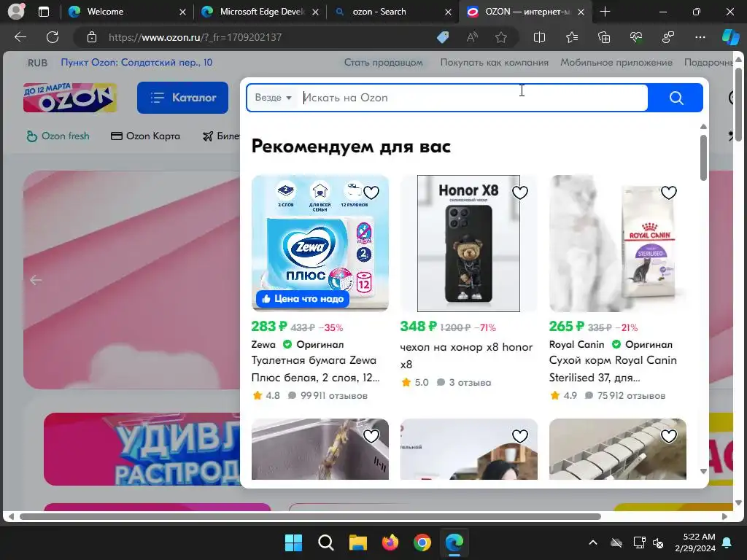Open the Каталог button
The width and height of the screenshot is (747, 560).
(x=182, y=98)
